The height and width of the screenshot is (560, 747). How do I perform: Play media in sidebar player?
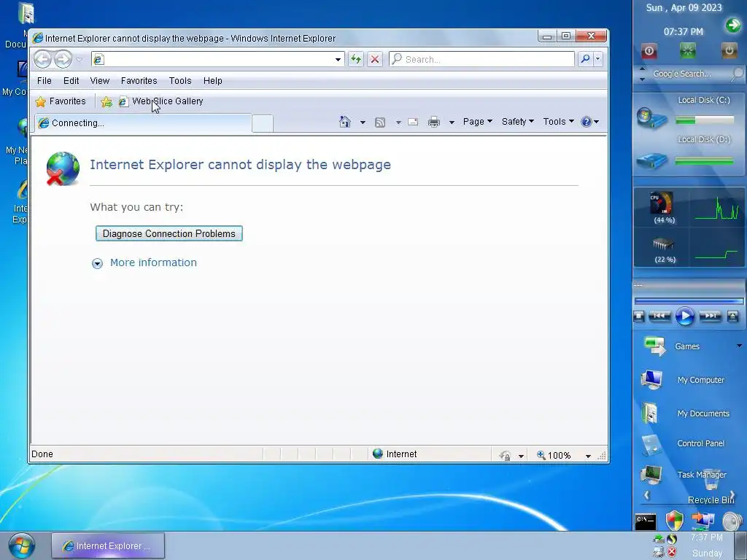(x=684, y=316)
